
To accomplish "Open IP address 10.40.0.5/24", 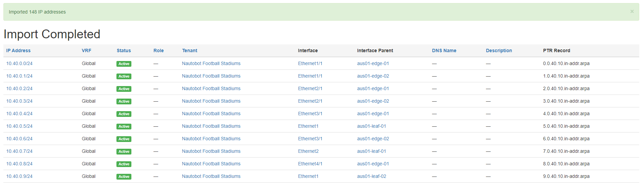I will (x=19, y=126).
